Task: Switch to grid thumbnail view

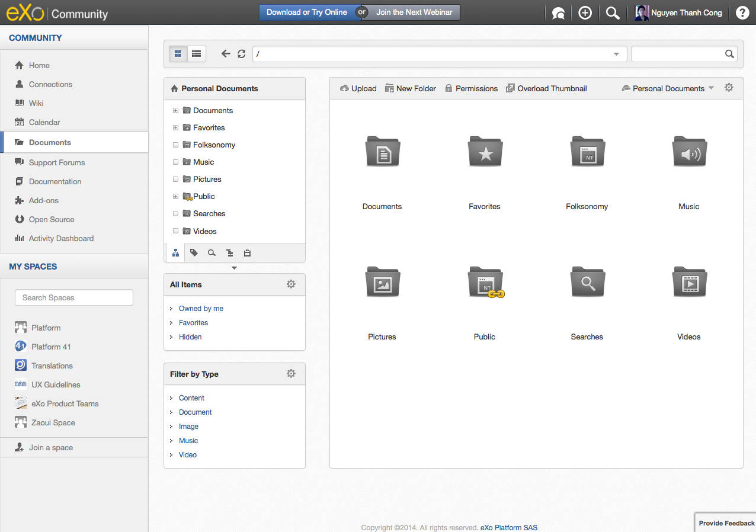Action: point(178,54)
